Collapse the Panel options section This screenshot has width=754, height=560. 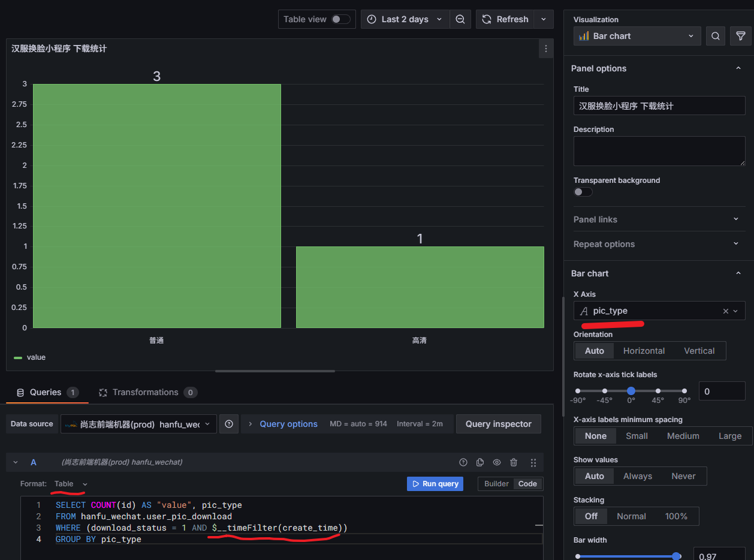[738, 68]
